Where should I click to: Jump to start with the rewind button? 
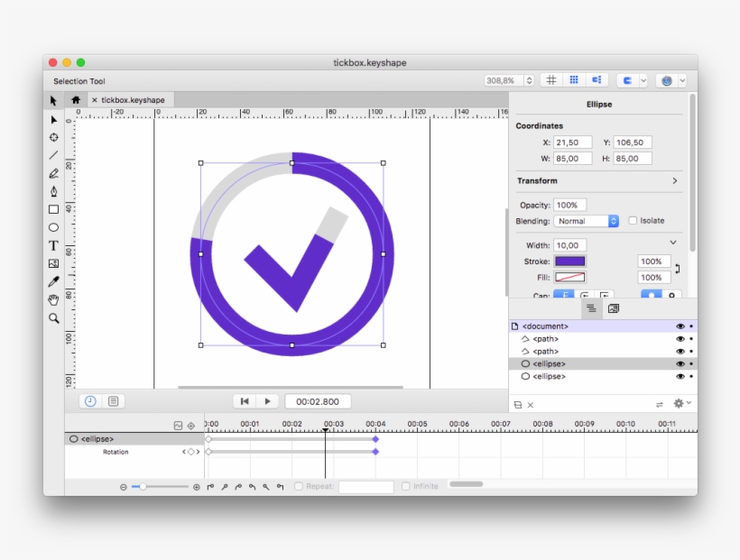pyautogui.click(x=244, y=401)
